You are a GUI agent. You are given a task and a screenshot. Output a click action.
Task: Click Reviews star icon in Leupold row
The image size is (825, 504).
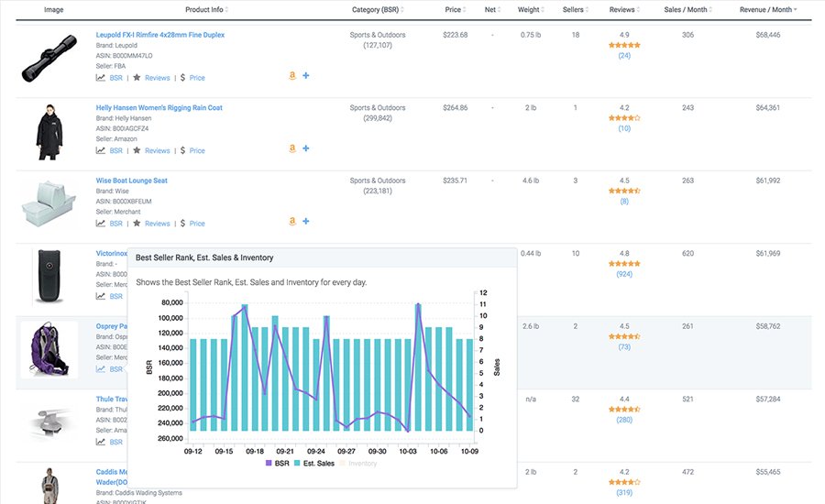pos(137,77)
